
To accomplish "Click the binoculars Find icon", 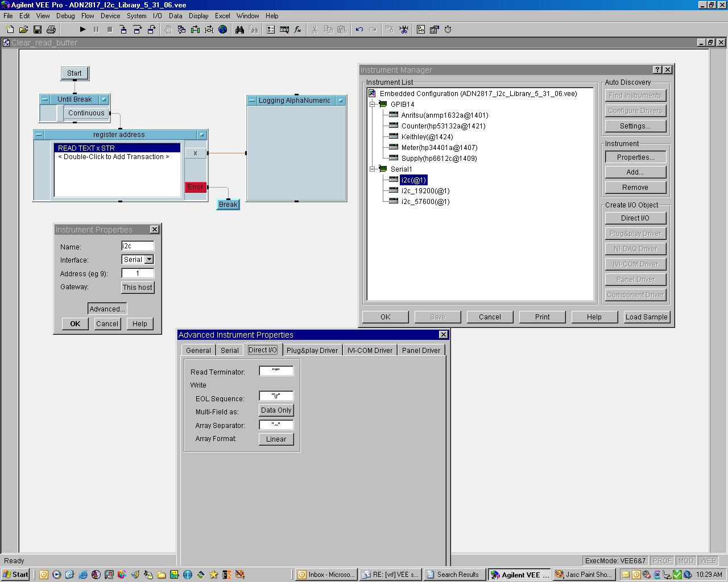I will 239,30.
